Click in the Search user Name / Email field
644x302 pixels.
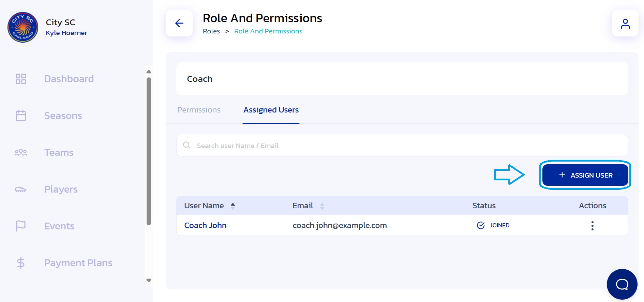[x=402, y=145]
